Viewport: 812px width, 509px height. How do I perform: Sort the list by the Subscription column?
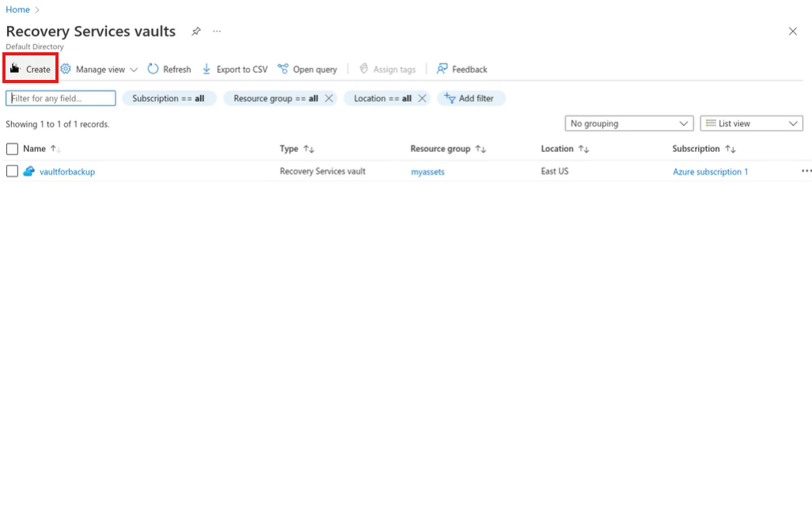coord(704,149)
